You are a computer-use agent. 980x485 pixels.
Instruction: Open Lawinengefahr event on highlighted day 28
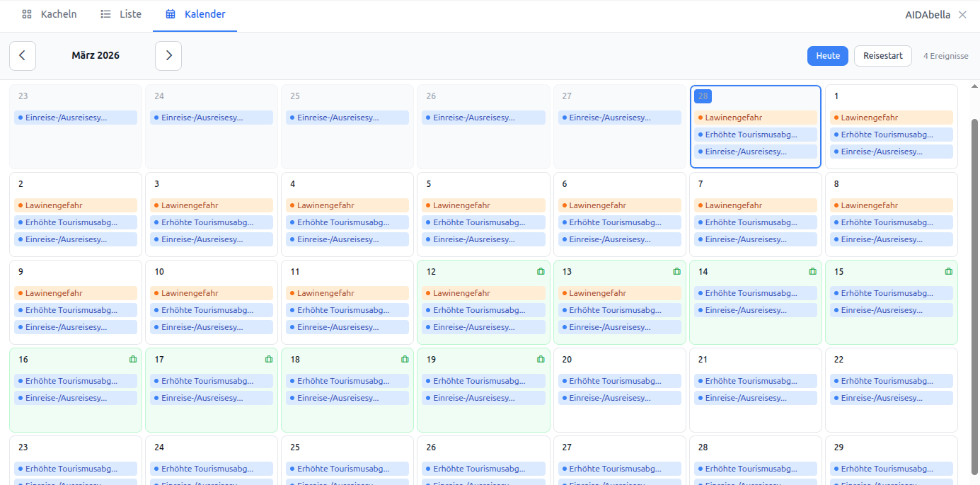(755, 118)
